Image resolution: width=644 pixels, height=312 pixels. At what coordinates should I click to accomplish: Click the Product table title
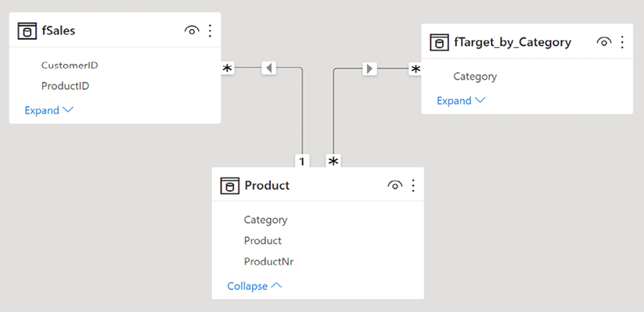pyautogui.click(x=267, y=185)
